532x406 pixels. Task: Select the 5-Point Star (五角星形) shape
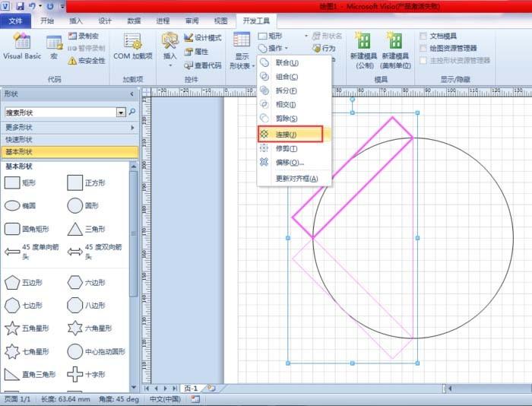coord(27,328)
